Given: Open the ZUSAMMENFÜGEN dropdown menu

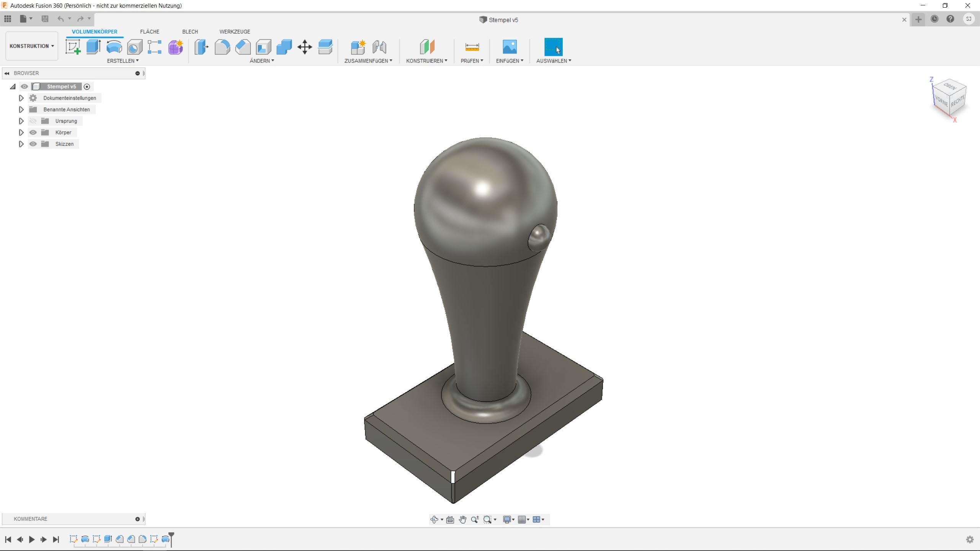Looking at the screenshot, I should pyautogui.click(x=368, y=61).
